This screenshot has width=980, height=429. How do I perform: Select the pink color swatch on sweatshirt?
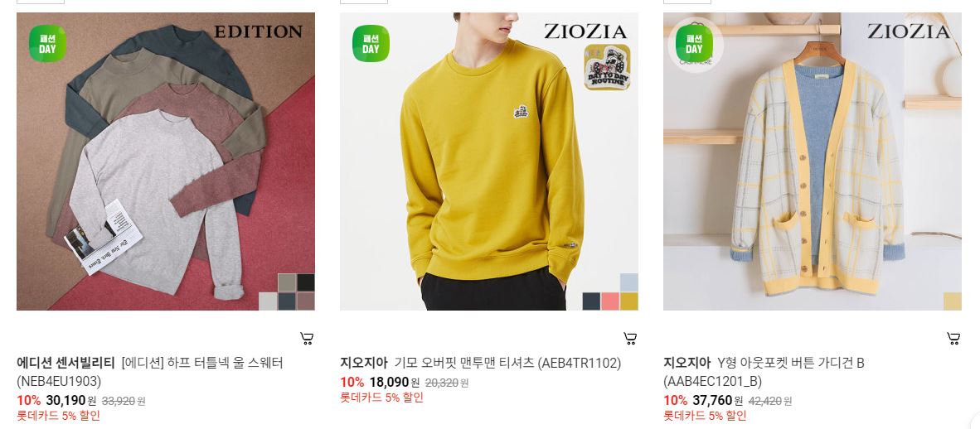pos(610,301)
